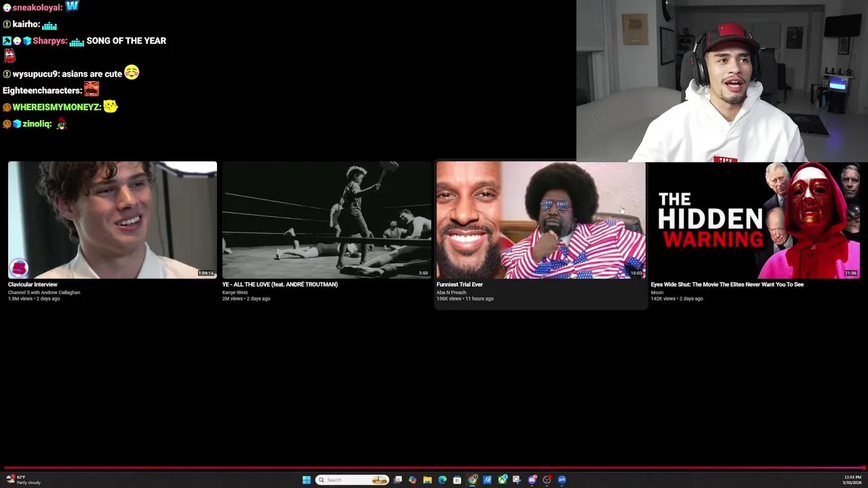868x488 pixels.
Task: Open the Channel 5 with Andrew Callaghan channel
Action: pos(44,292)
